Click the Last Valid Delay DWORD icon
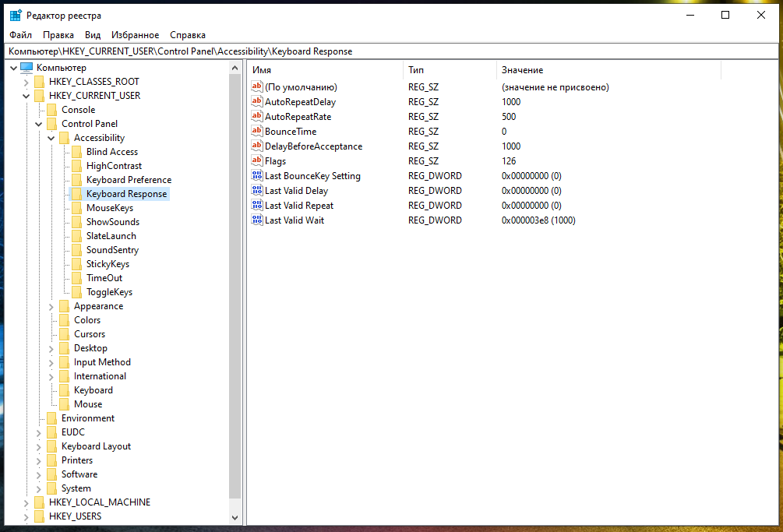The image size is (783, 532). [x=256, y=190]
